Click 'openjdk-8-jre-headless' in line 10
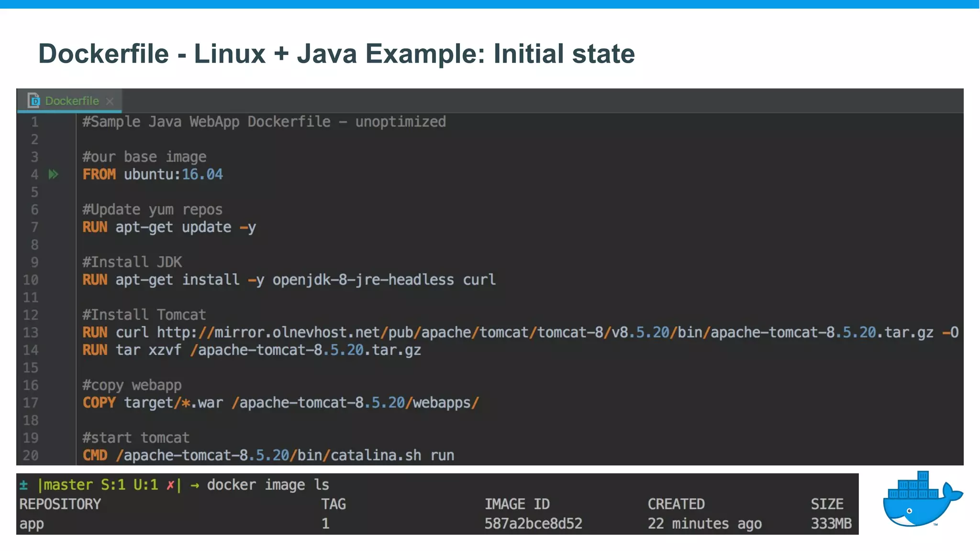Image resolution: width=980 pixels, height=551 pixels. [x=363, y=280]
